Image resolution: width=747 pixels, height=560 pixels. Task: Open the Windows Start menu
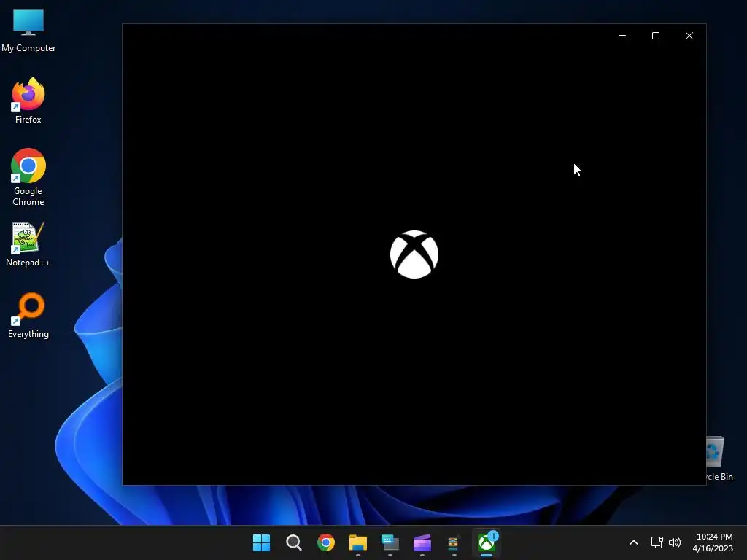(261, 542)
